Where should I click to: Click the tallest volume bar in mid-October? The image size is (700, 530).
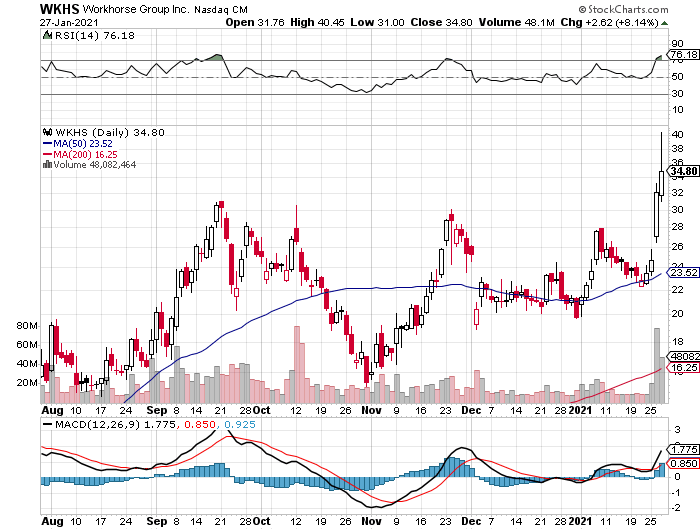pyautogui.click(x=296, y=364)
